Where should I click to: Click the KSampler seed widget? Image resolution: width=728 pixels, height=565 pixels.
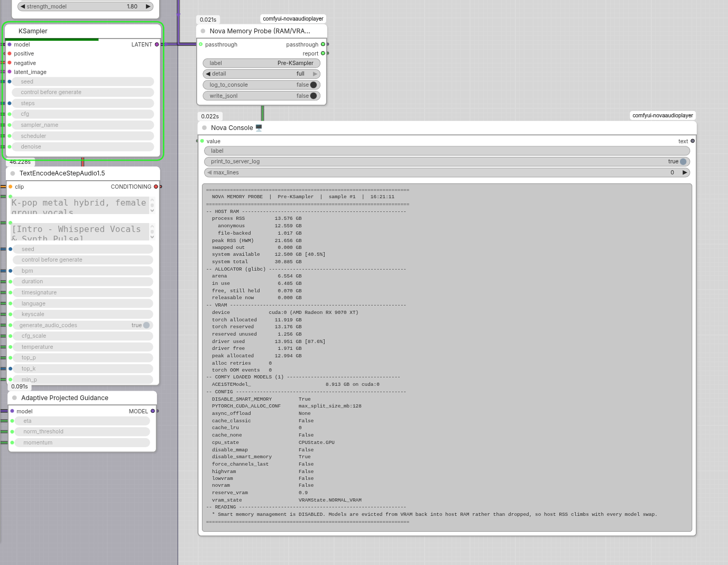tap(83, 81)
